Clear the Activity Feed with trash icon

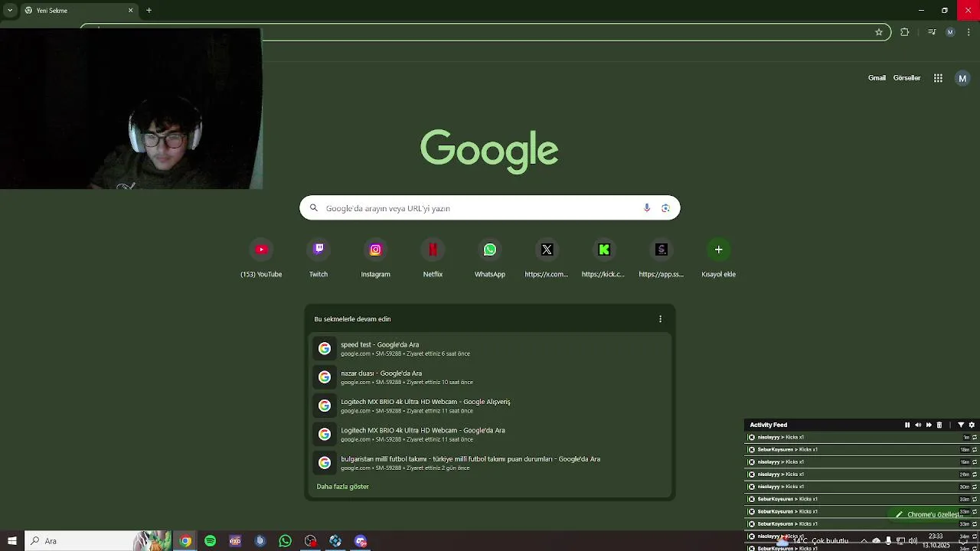pyautogui.click(x=939, y=425)
